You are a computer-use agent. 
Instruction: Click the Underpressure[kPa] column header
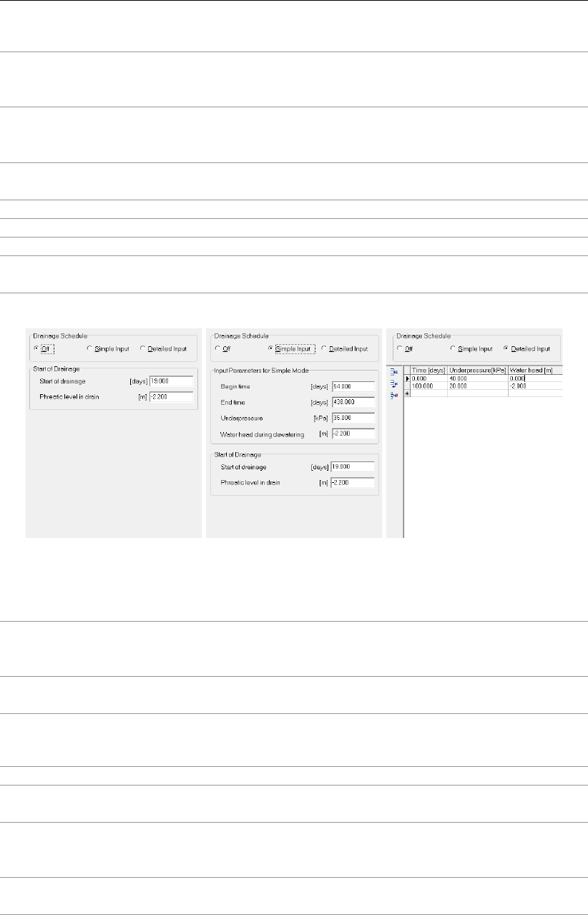[x=477, y=370]
